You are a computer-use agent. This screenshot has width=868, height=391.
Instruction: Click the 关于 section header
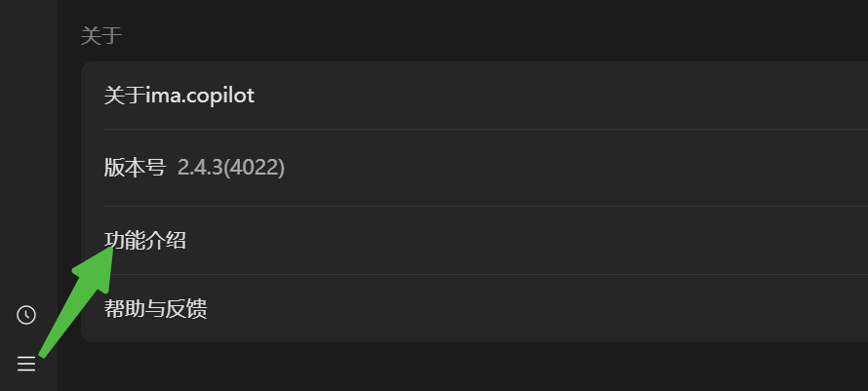click(x=100, y=36)
